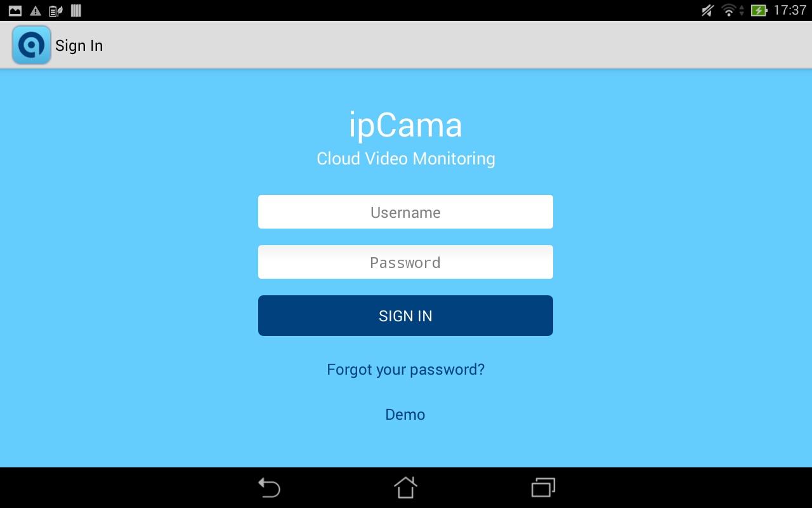This screenshot has height=508, width=812.
Task: Tap the picture notification icon in status bar
Action: pos(15,11)
